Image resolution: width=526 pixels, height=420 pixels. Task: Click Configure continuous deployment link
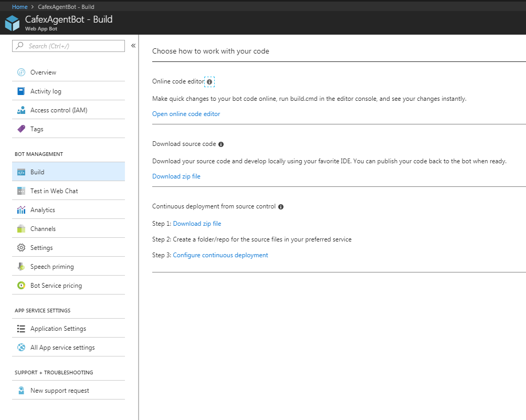click(x=220, y=255)
